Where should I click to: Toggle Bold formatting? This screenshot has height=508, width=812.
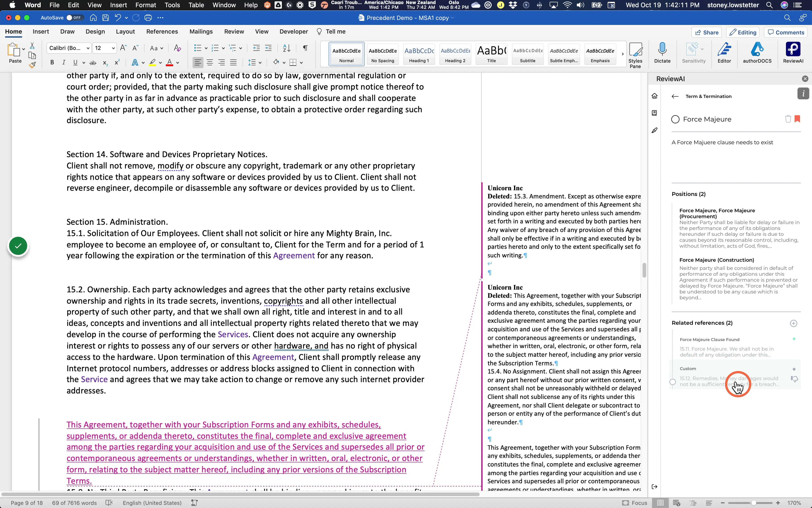pos(52,63)
